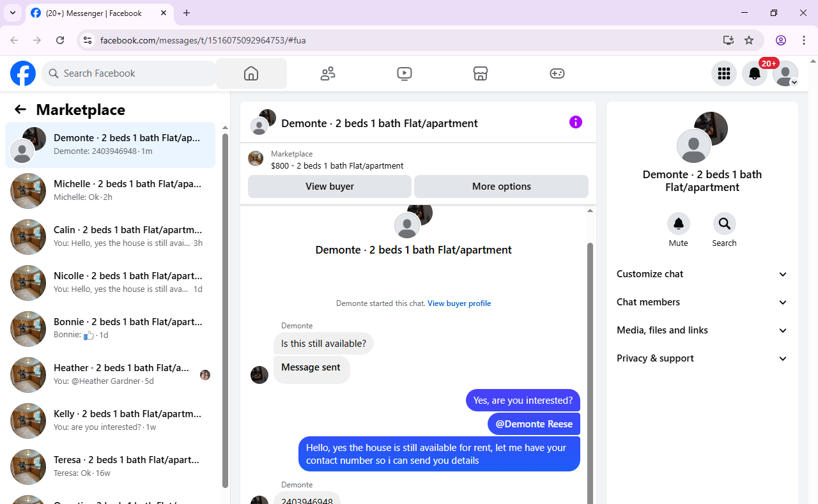Mute this conversation with the bell icon
The image size is (818, 504).
click(x=679, y=224)
